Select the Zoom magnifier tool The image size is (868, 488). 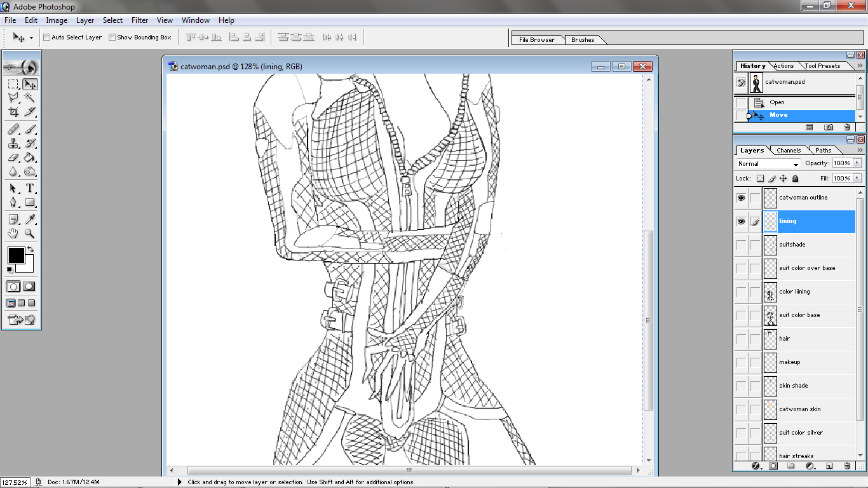pos(30,234)
